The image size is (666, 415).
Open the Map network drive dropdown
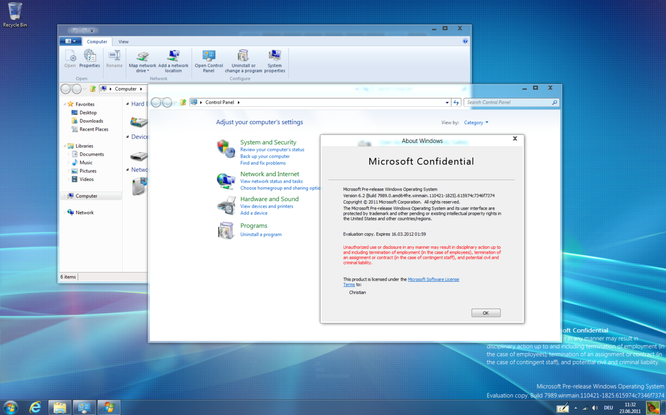tap(143, 71)
